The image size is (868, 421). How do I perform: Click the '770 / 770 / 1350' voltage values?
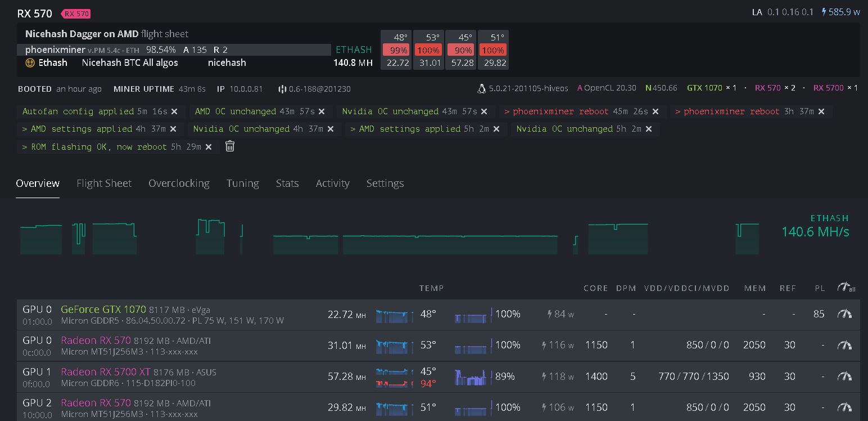693,377
